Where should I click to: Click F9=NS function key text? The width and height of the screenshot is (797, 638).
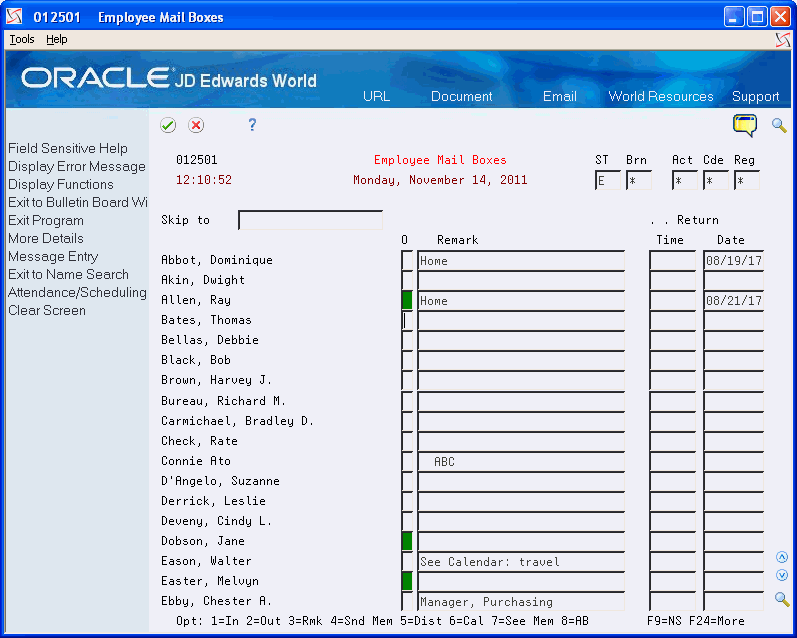pyautogui.click(x=664, y=621)
